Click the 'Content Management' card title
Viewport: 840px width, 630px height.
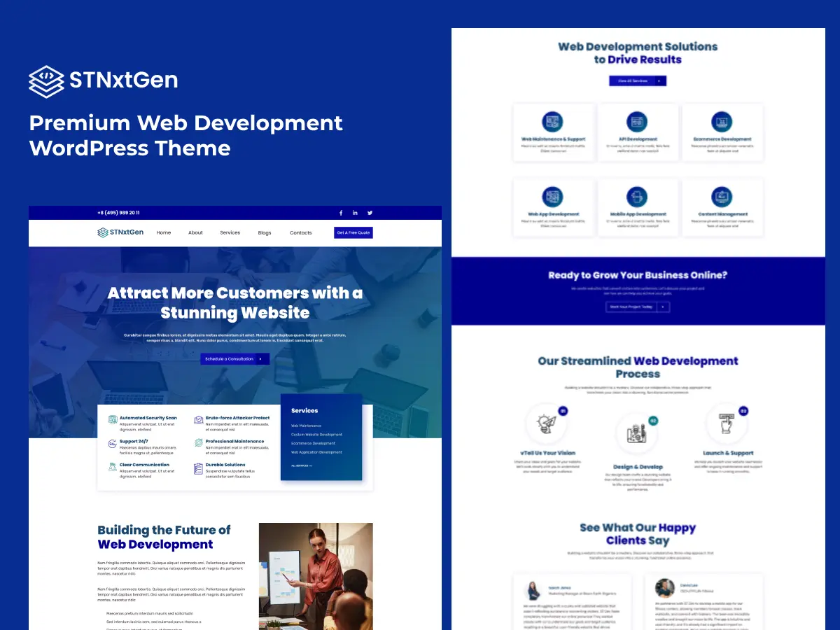[x=723, y=214]
